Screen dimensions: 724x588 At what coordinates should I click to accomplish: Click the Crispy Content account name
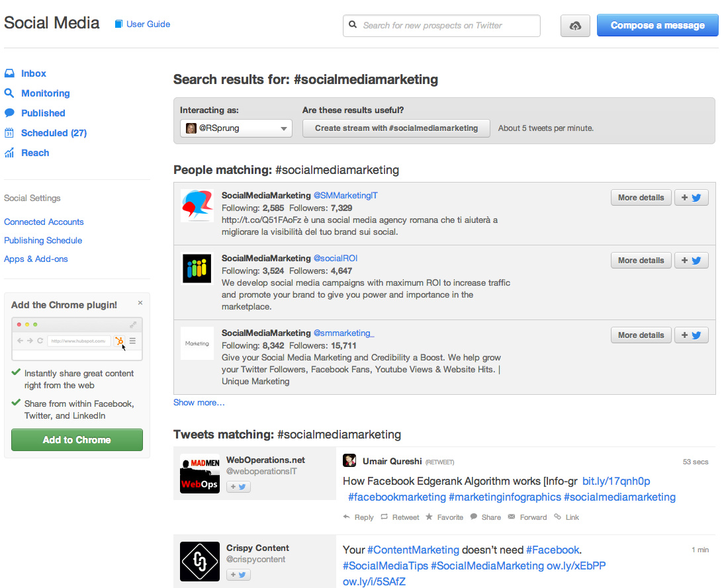pyautogui.click(x=257, y=548)
